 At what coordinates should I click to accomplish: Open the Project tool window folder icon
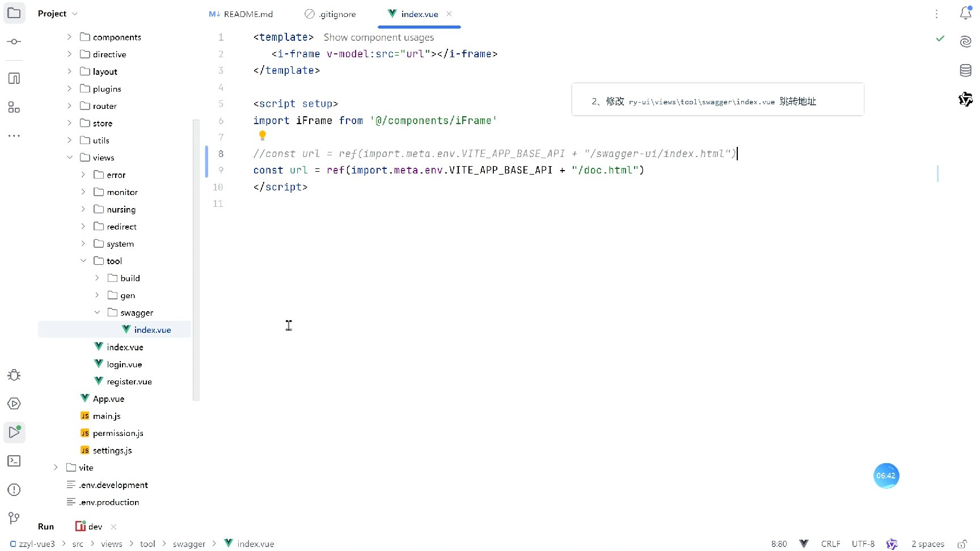click(14, 13)
